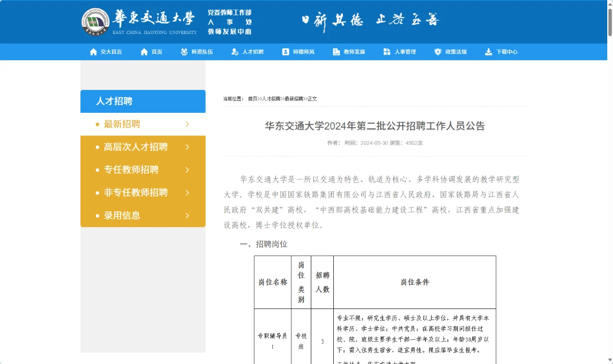Viewport: 613px width, 364px height.
Task: Select 人事管理 in the navigation bar
Action: pyautogui.click(x=405, y=52)
